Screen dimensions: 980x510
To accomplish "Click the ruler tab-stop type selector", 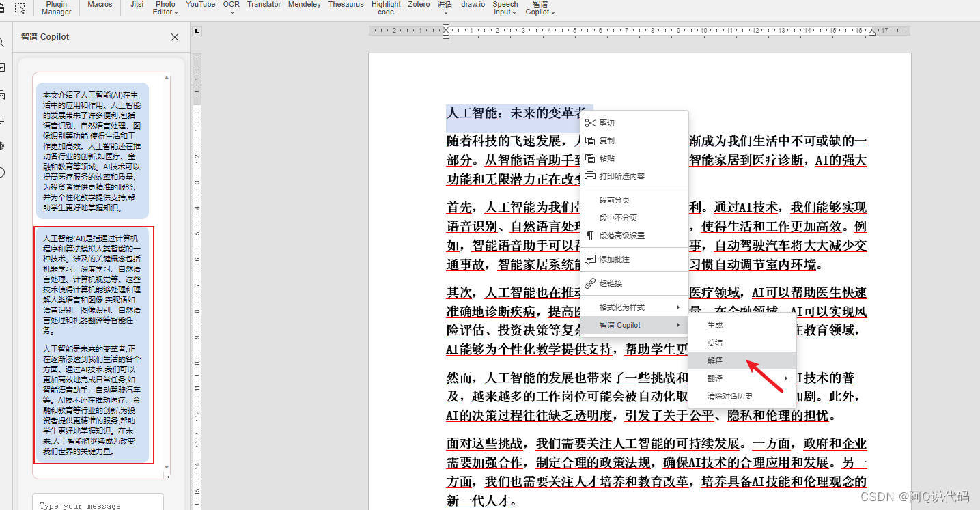I will point(197,31).
